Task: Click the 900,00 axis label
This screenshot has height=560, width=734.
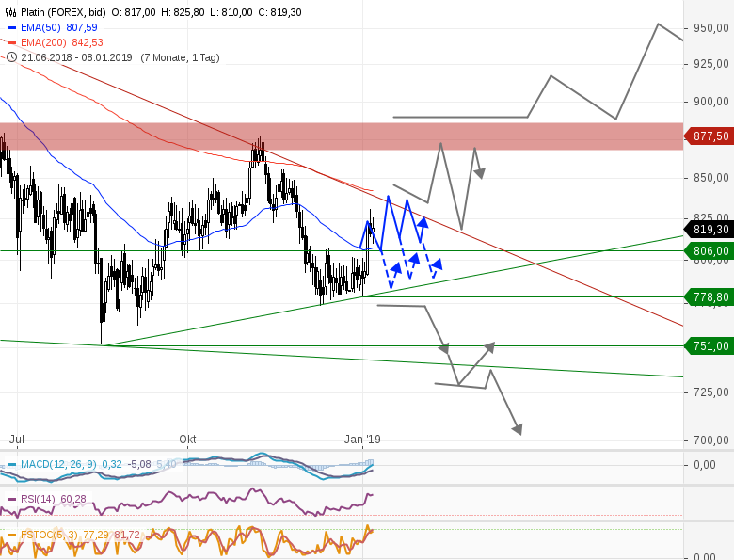Action: (711, 102)
